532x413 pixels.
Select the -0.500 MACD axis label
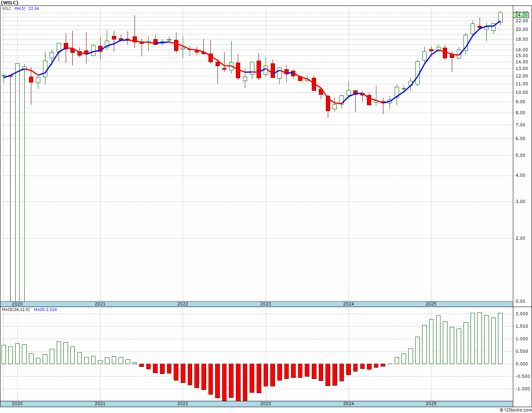coord(522,376)
